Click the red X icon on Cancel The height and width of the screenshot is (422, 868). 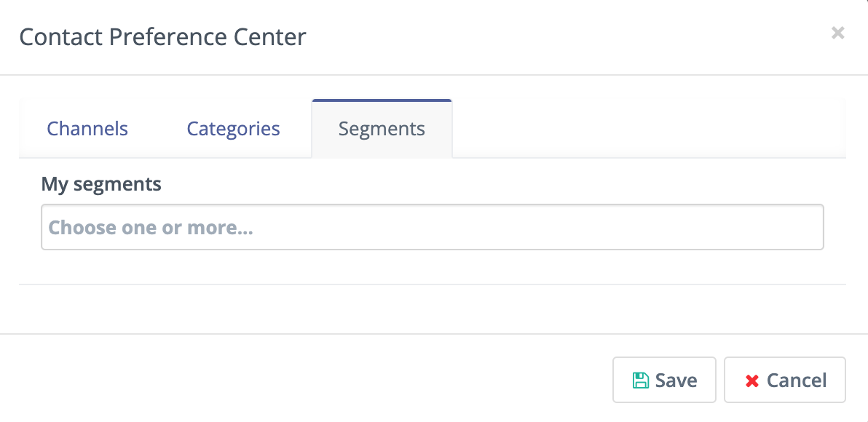[x=752, y=381]
